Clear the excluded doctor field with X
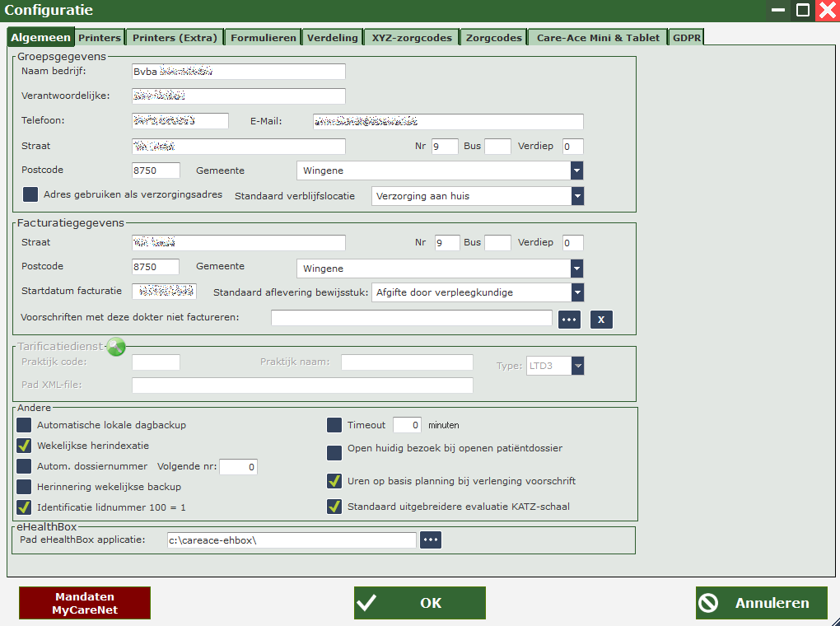Viewport: 840px width, 626px height. [x=601, y=319]
